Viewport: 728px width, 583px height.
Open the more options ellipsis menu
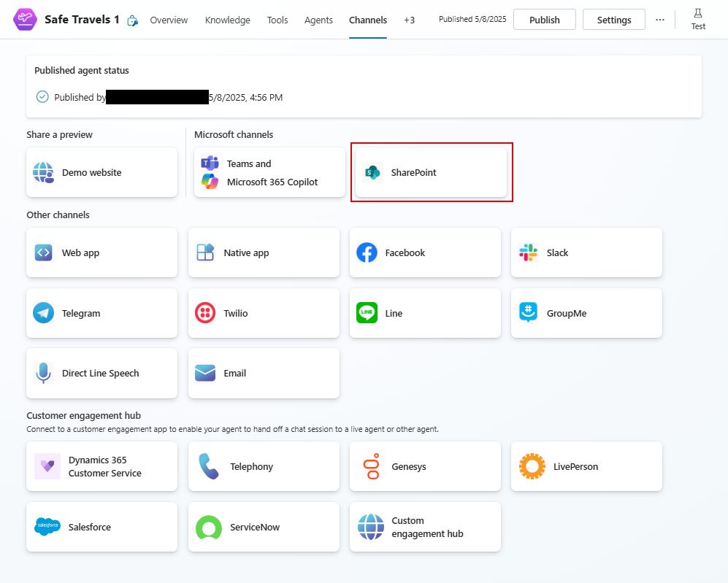tap(660, 20)
